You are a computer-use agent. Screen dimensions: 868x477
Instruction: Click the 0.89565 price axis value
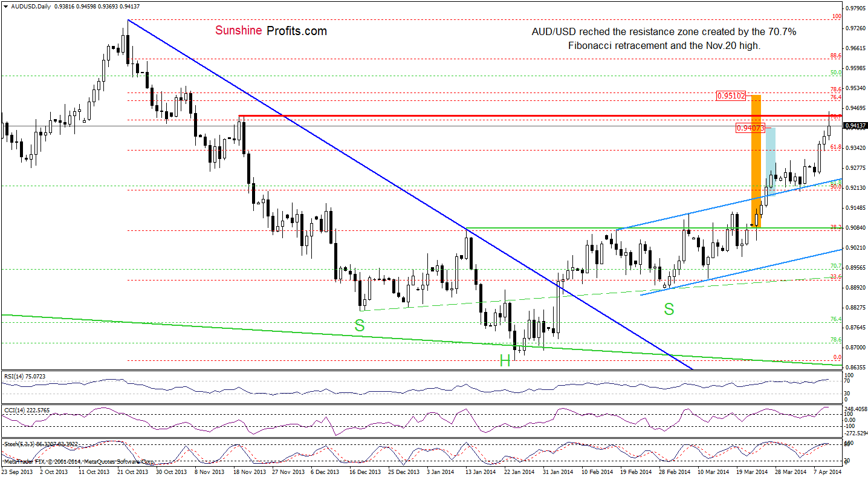click(x=856, y=268)
